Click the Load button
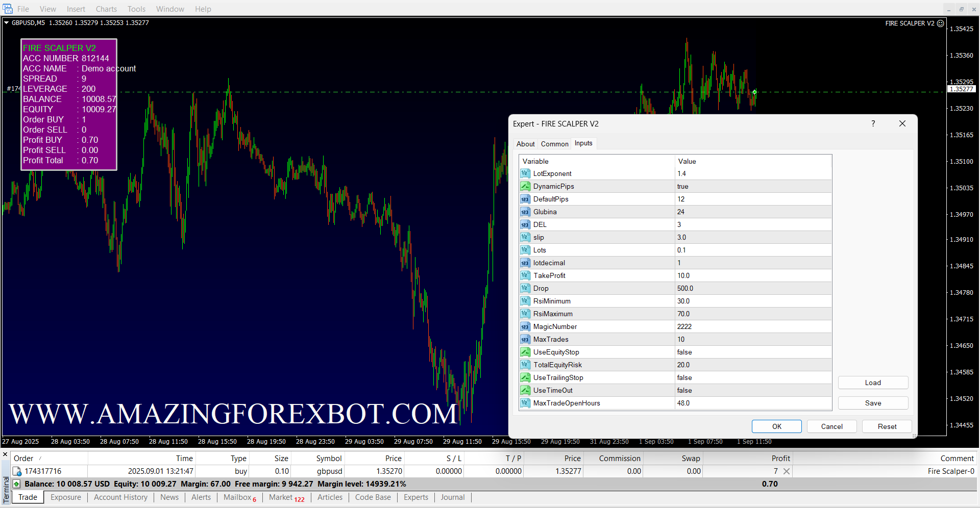The width and height of the screenshot is (980, 508). point(873,383)
